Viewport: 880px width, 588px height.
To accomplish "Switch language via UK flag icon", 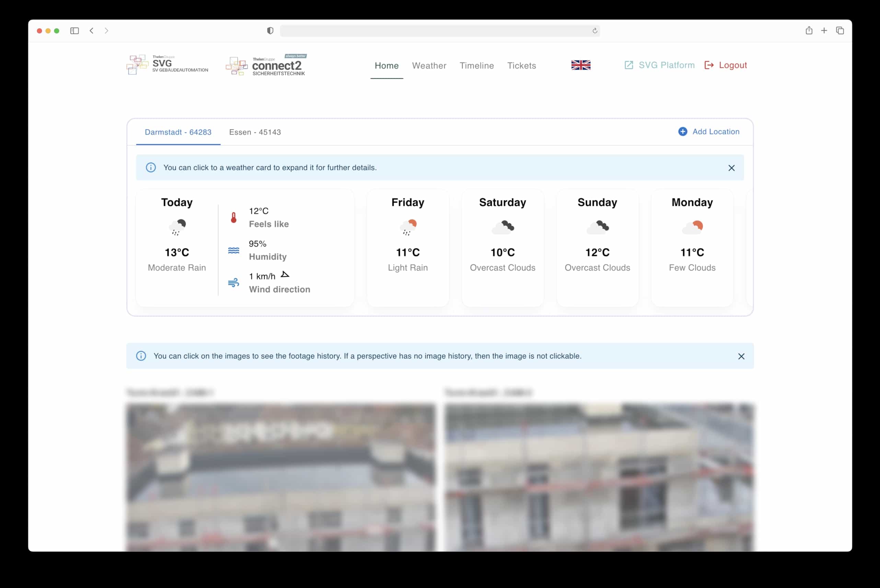I will click(581, 65).
